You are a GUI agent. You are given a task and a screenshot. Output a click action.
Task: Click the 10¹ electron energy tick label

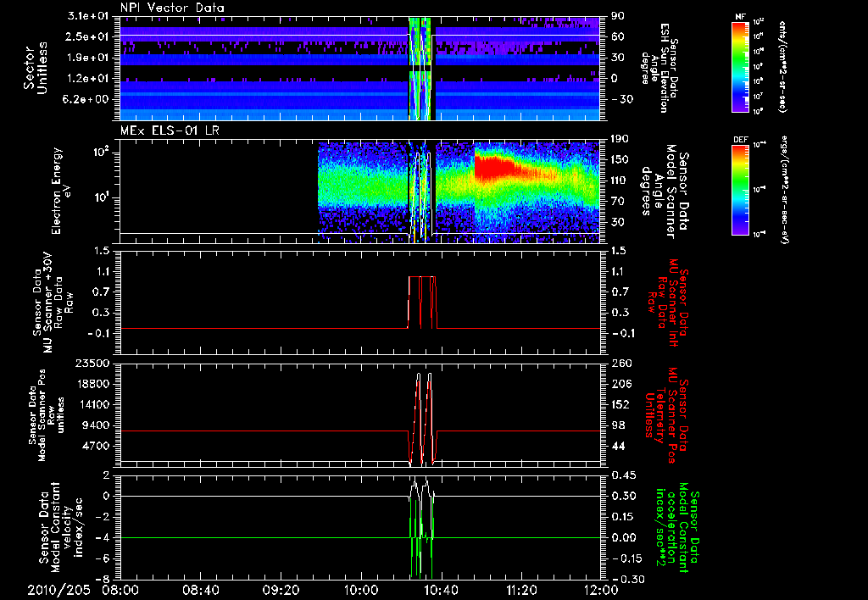(102, 197)
